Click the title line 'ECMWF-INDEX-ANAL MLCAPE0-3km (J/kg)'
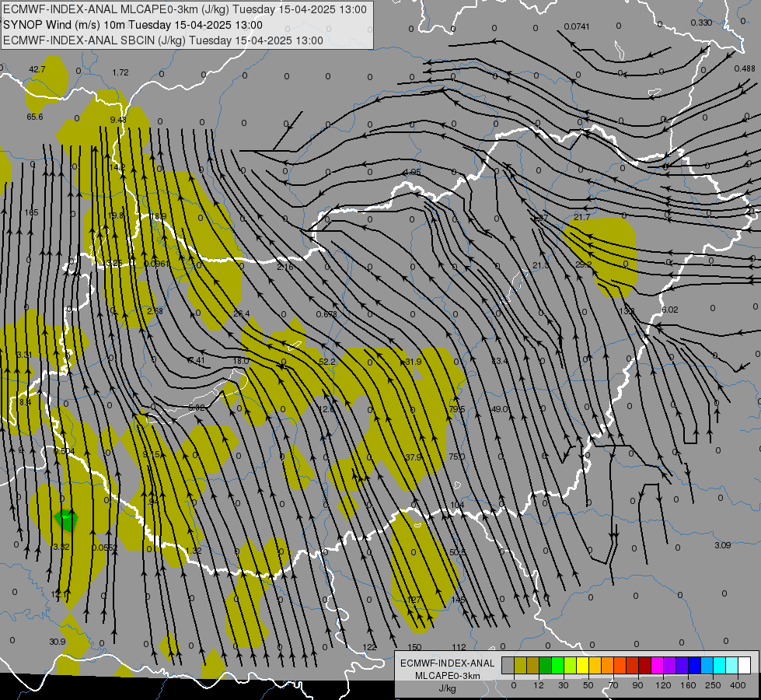The width and height of the screenshot is (761, 700). (x=185, y=9)
